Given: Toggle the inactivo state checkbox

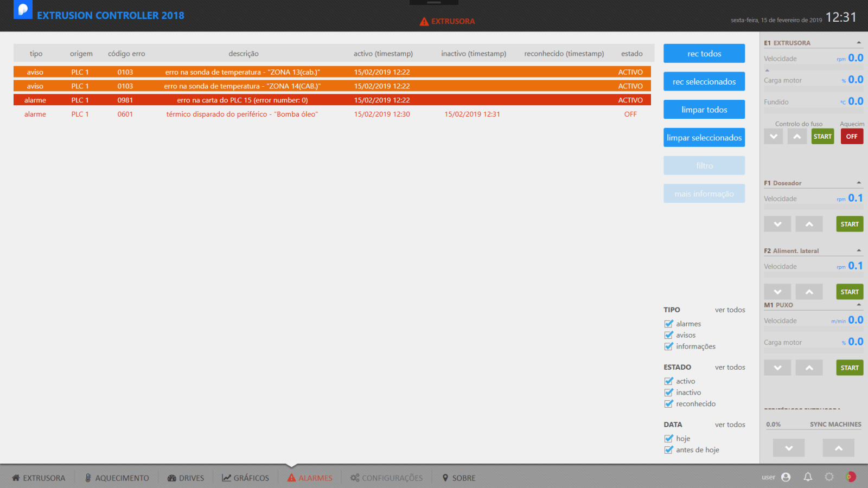Looking at the screenshot, I should pos(669,393).
